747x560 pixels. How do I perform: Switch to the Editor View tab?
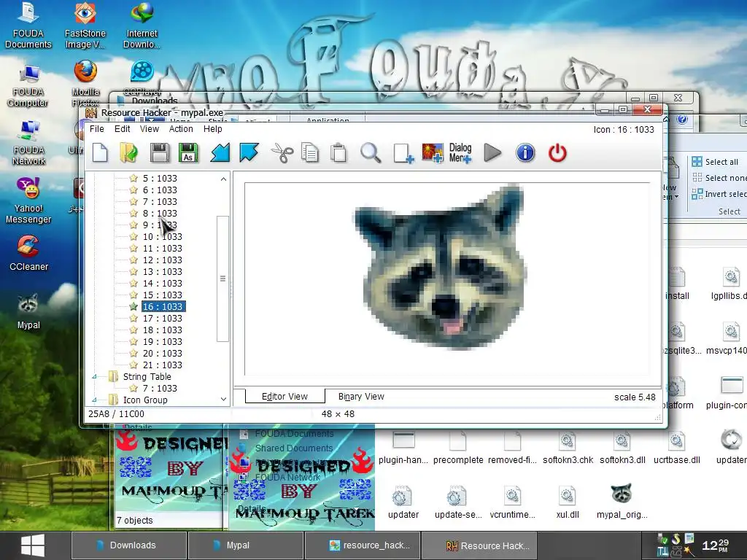point(285,396)
